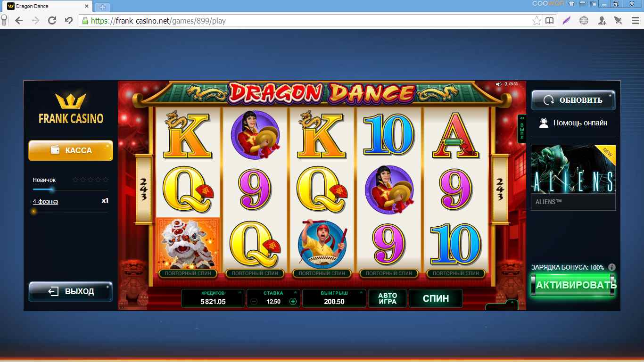Bookmark the page with the star icon
Viewport: 644px width, 362px height.
pyautogui.click(x=537, y=21)
